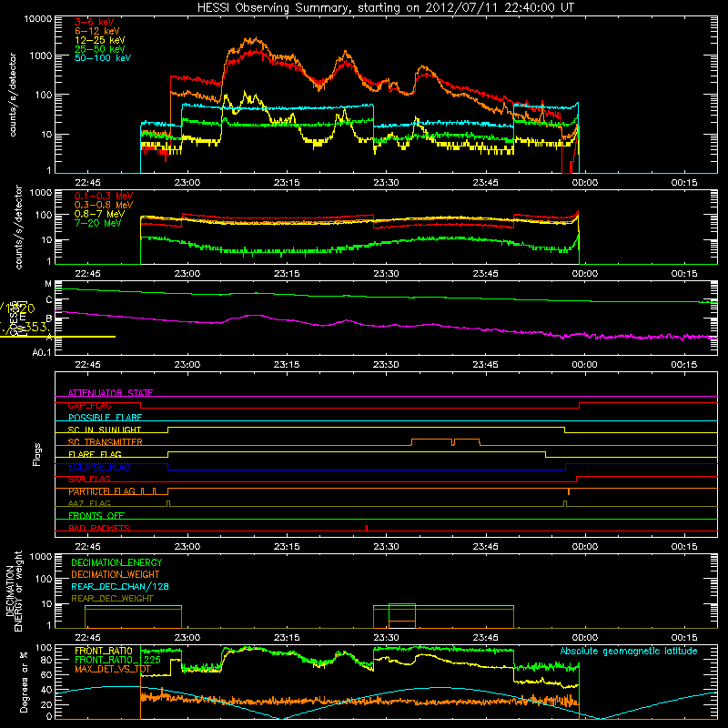Click the 0.8-7 MeV legend entry
This screenshot has height=728, width=728.
[x=100, y=214]
